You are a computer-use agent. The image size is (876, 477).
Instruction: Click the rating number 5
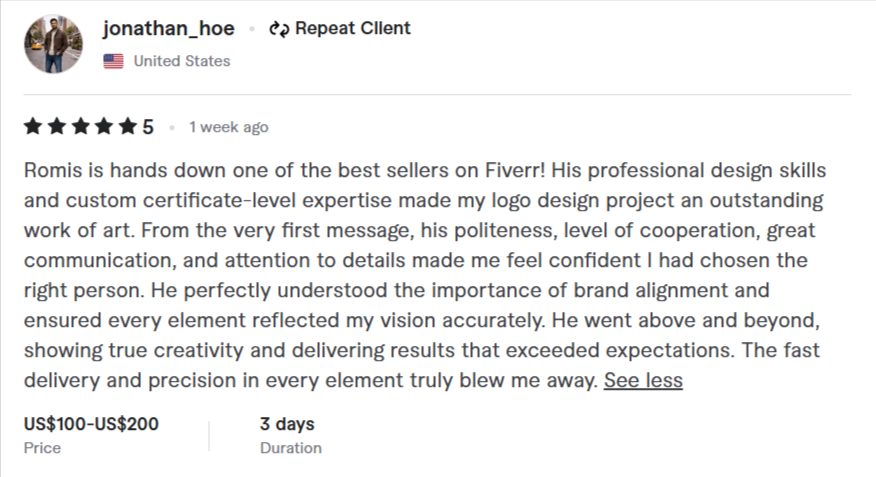pos(148,127)
